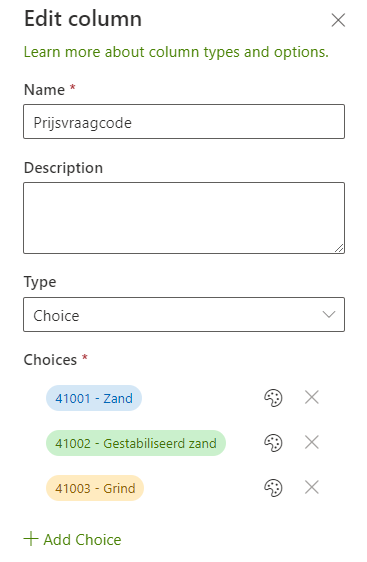Click the plus icon beside Add Choice
Viewport: 367px width, 562px height.
(x=31, y=539)
